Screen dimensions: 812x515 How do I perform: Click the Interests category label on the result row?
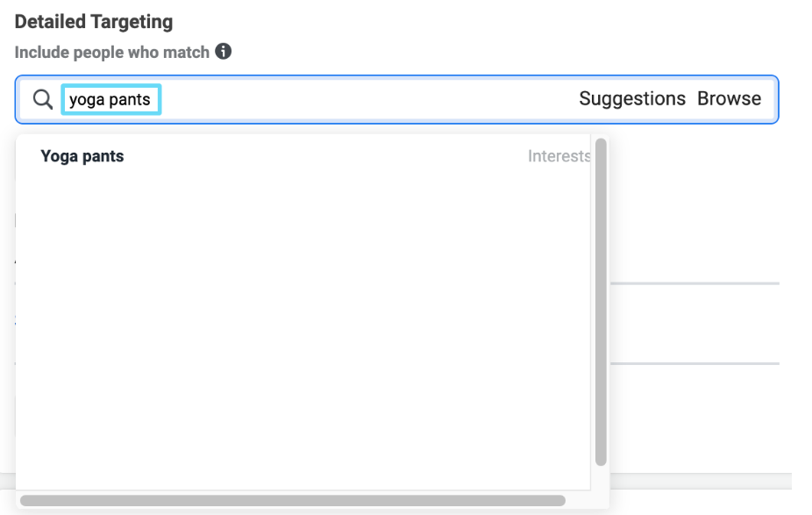click(x=559, y=156)
